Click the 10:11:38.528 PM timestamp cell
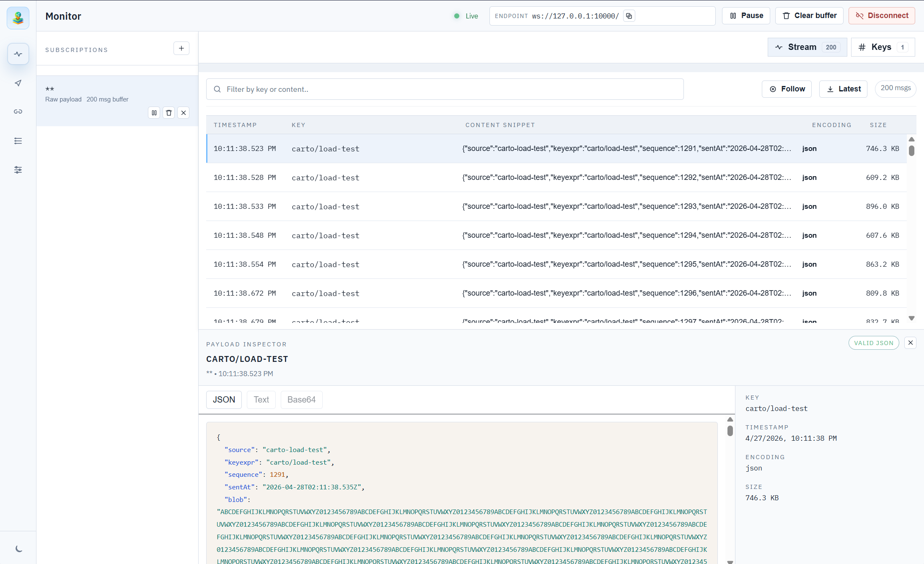924x564 pixels. (245, 178)
